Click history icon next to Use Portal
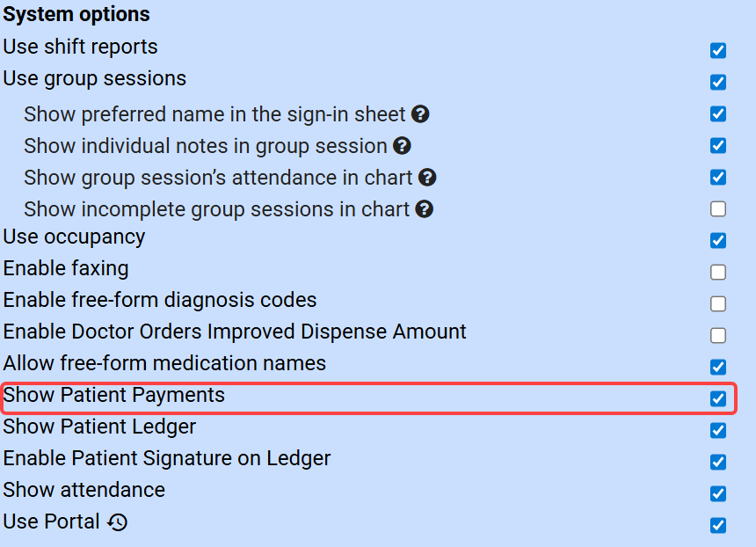This screenshot has height=547, width=756. coord(118,522)
